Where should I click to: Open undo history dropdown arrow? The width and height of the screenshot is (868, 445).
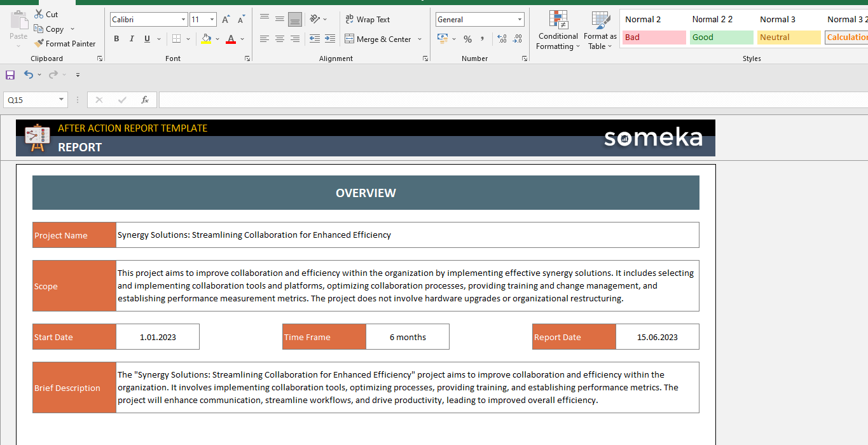tap(39, 75)
